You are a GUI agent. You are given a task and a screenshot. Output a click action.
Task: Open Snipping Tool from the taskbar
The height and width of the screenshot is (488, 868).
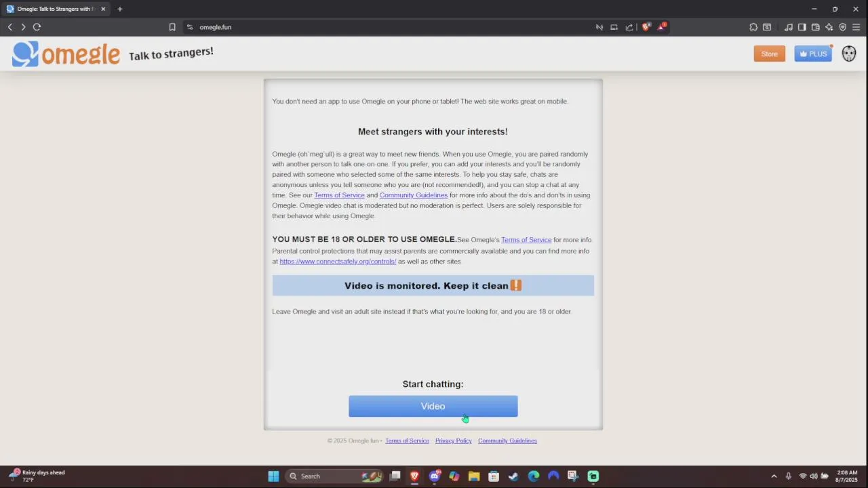pos(573,476)
